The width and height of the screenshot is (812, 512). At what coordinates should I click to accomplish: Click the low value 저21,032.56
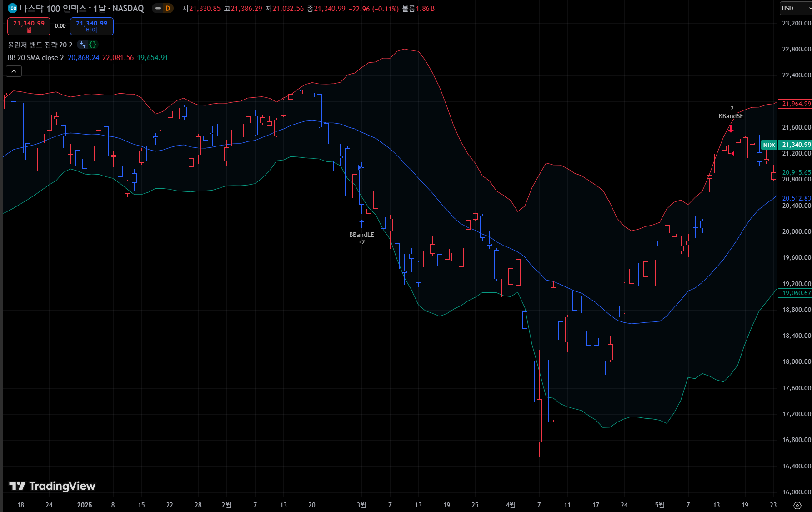coord(285,9)
